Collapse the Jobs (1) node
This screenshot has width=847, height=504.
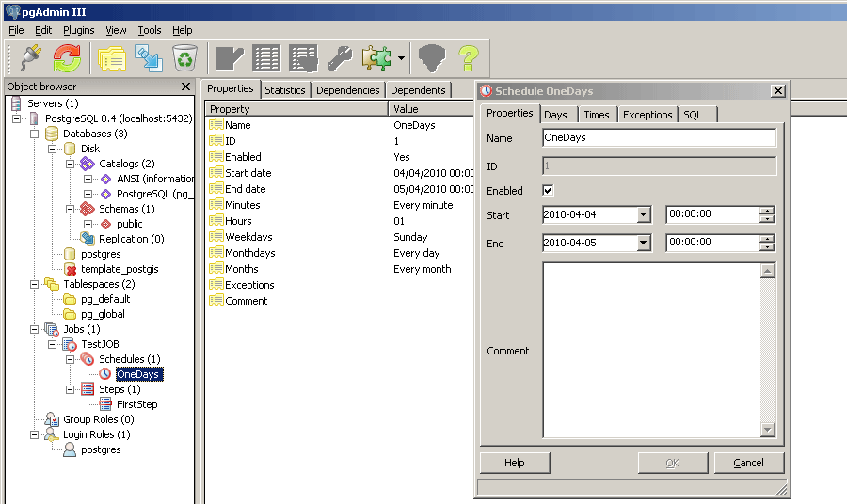tap(34, 329)
